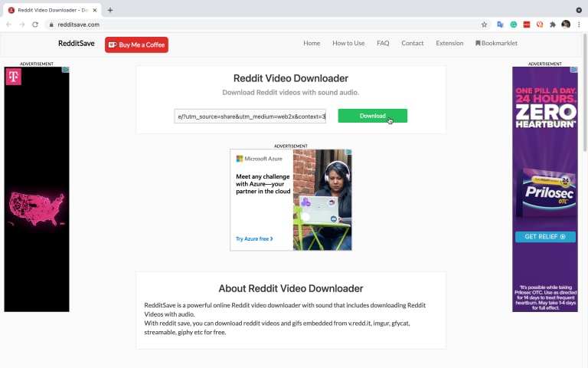588x368 pixels.
Task: Click the Chrome top-right circular status icon
Action: 579,10
